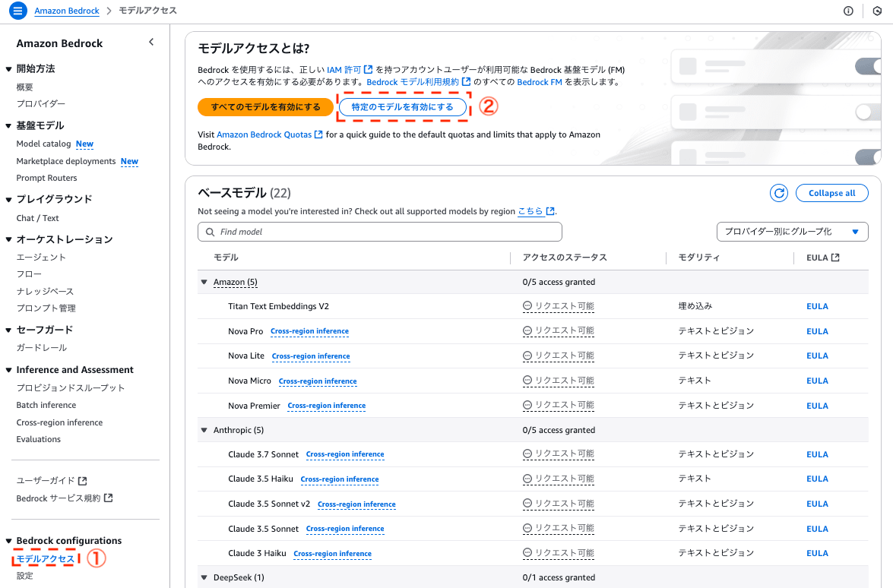Open Marketplace deployments in the sidebar

(65, 161)
